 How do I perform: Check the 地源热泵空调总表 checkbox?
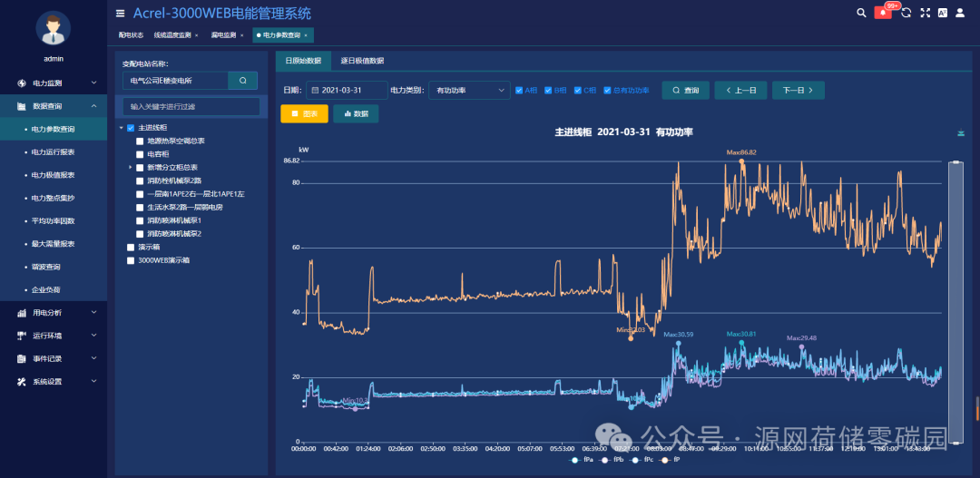(x=140, y=141)
